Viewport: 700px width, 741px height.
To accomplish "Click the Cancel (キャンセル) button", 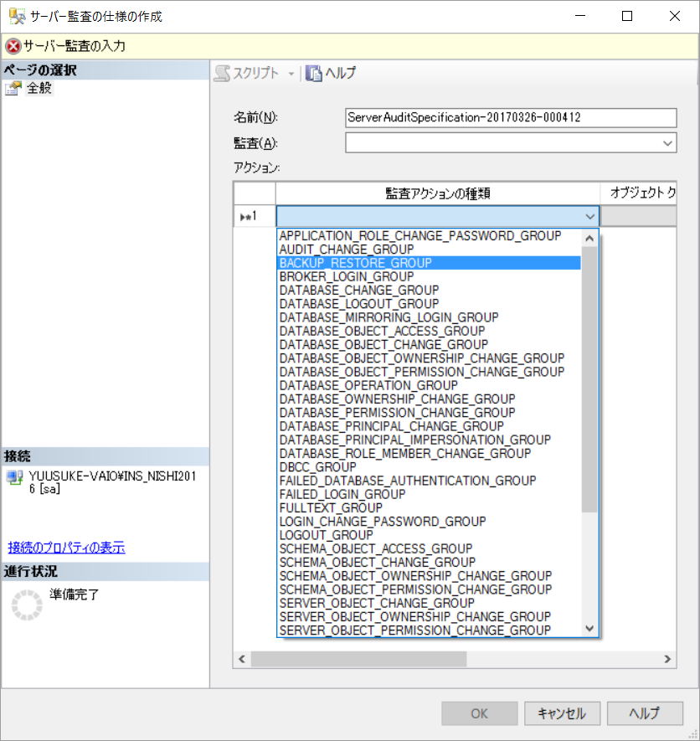I will tap(562, 713).
